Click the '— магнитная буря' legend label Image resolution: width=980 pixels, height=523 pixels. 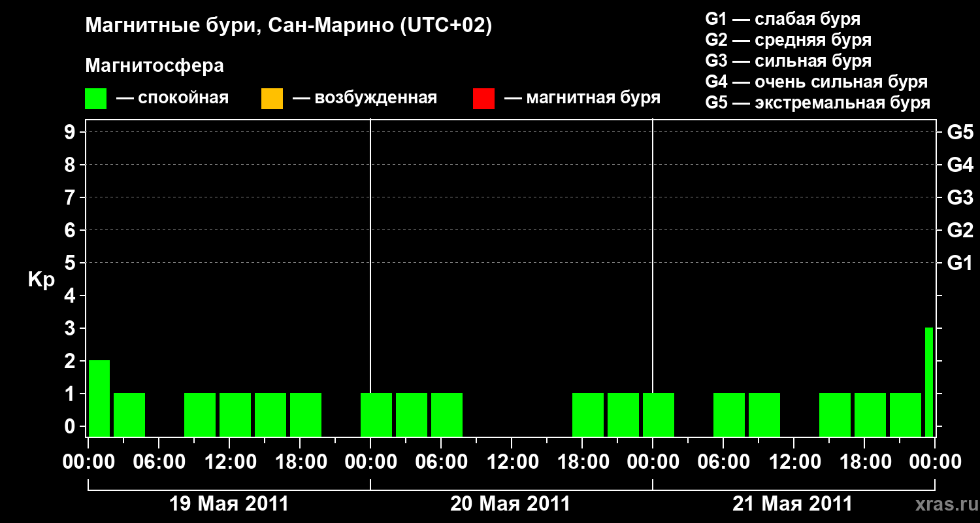point(583,98)
